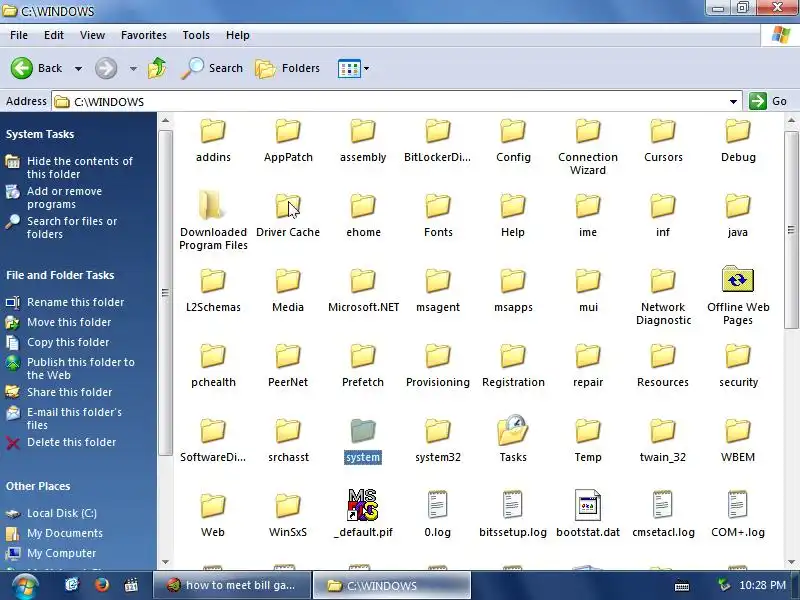This screenshot has width=800, height=600.
Task: Click Share this folder link
Action: (x=69, y=392)
